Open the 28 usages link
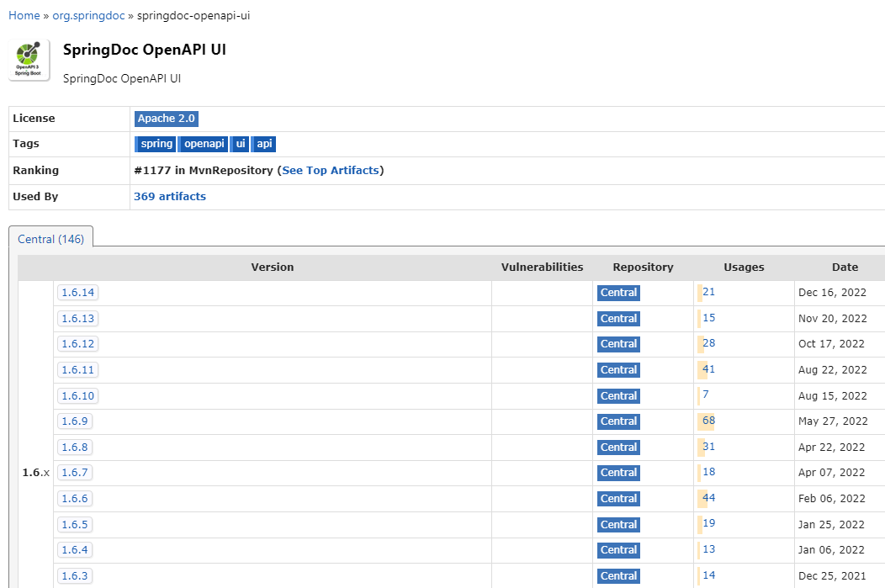 tap(709, 344)
